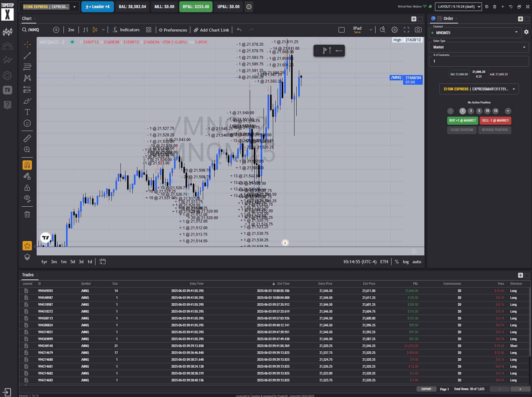The image size is (532, 397).
Task: Toggle auto scale on the chart
Action: [x=417, y=262]
